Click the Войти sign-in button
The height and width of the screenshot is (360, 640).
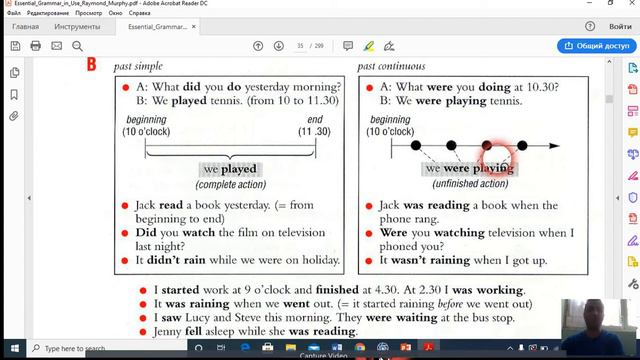click(x=620, y=27)
